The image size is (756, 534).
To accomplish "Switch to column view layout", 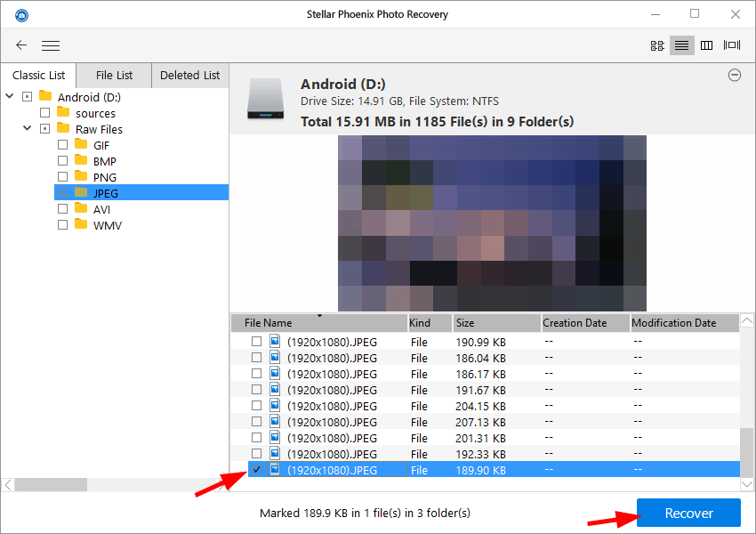I will point(706,45).
